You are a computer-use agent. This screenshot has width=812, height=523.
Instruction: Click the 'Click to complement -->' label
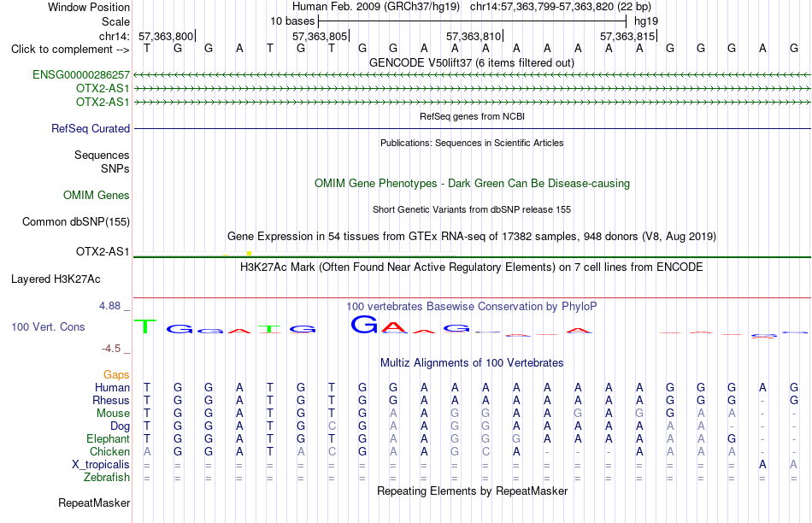point(70,50)
